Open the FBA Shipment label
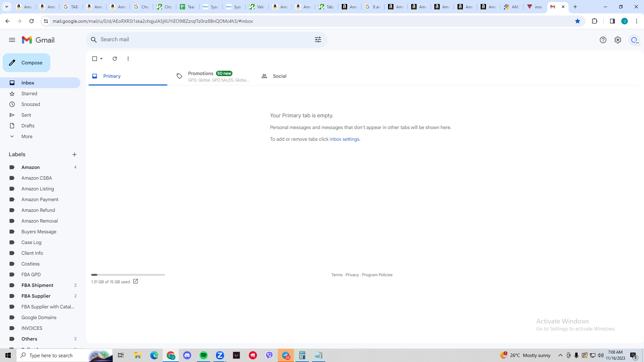The height and width of the screenshot is (362, 644). click(x=40, y=285)
